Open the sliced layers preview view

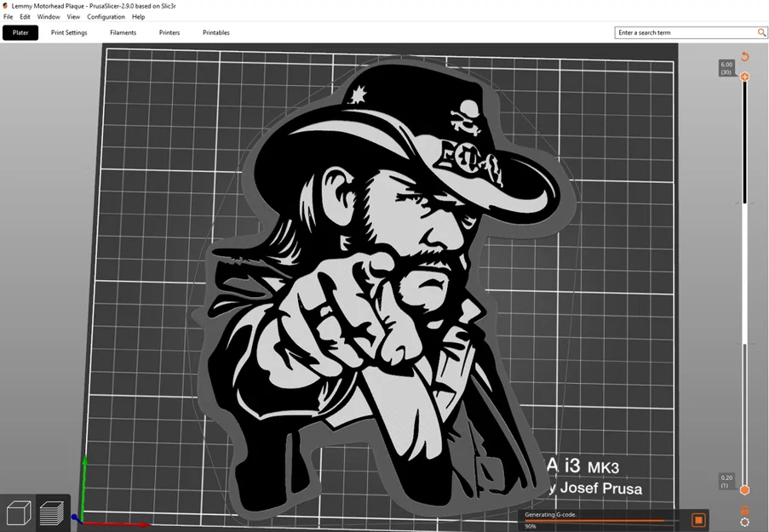53,512
